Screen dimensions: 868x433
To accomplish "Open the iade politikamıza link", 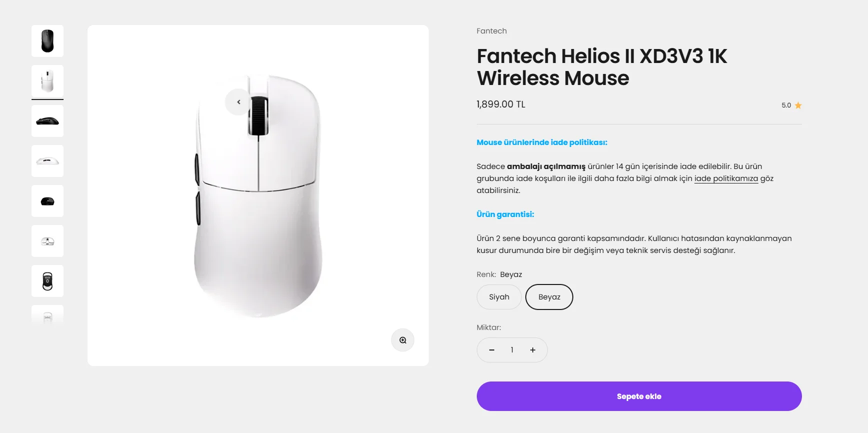I will pos(726,178).
